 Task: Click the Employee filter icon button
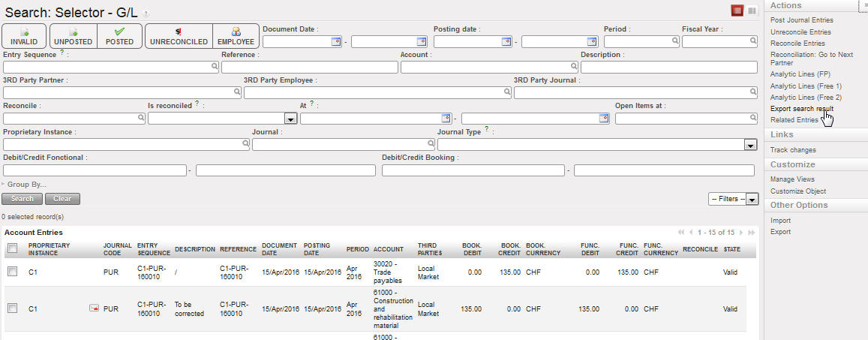(236, 36)
